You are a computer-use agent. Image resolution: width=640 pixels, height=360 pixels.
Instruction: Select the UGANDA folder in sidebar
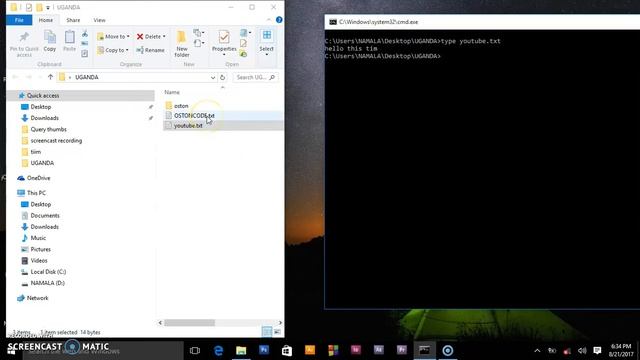point(42,163)
